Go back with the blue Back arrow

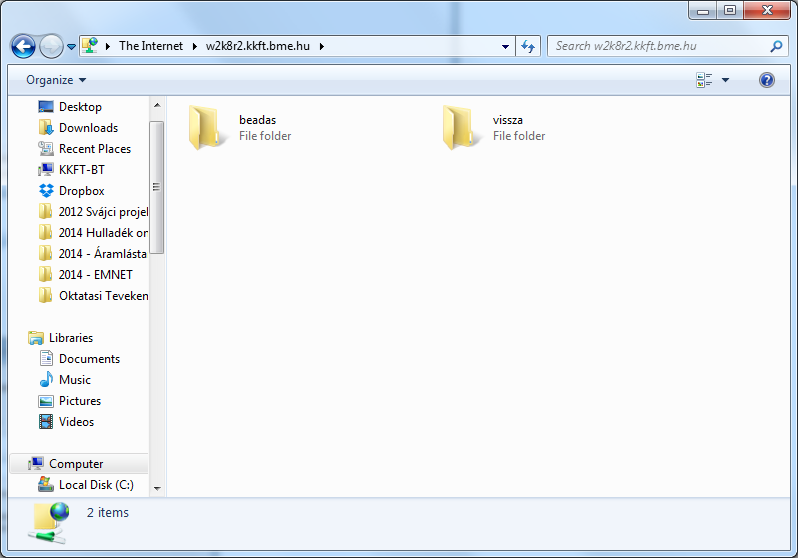pos(23,46)
